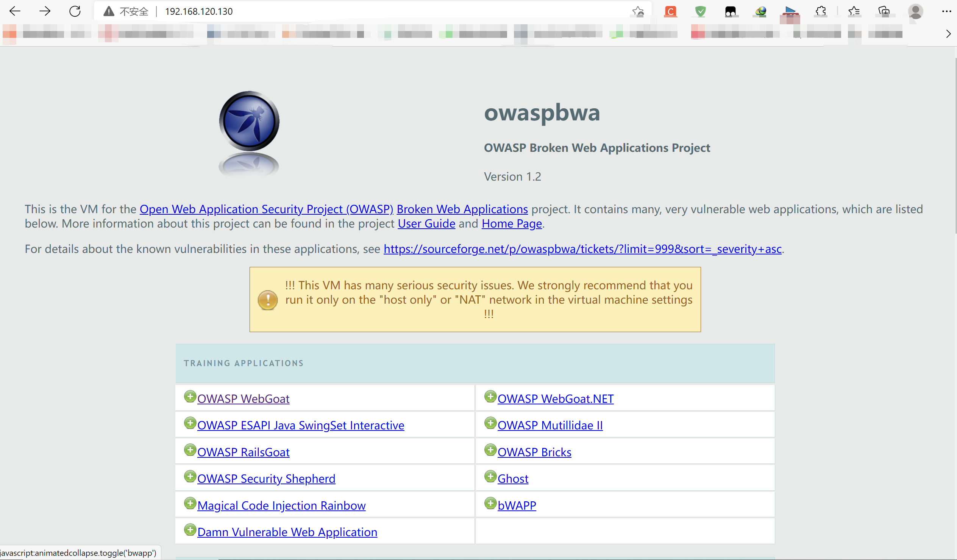This screenshot has width=957, height=560.
Task: Expand the OWASP WebGoat entry
Action: click(x=190, y=396)
